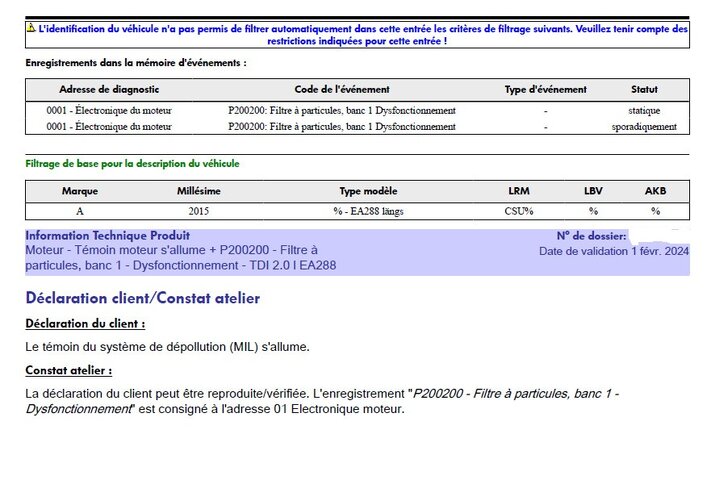Click the 'Déclaration client/Constat atelier' heading
707x480 pixels.
(142, 298)
